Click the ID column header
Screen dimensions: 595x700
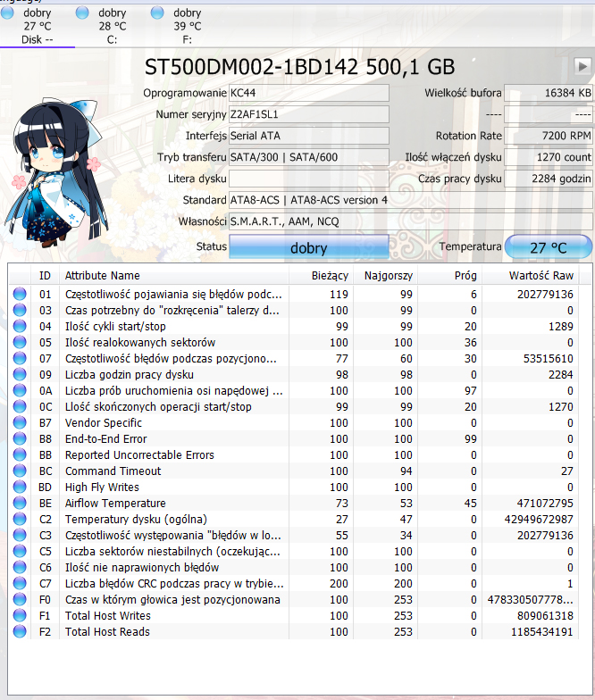pos(45,275)
